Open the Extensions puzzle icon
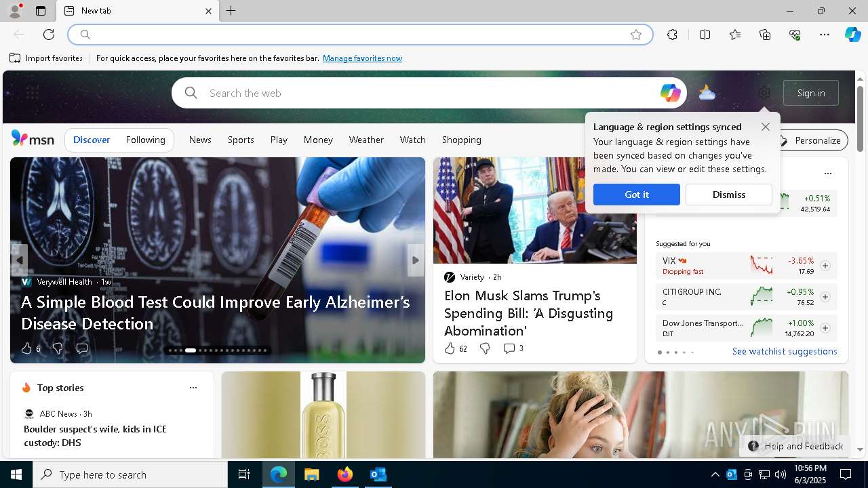 (x=672, y=35)
